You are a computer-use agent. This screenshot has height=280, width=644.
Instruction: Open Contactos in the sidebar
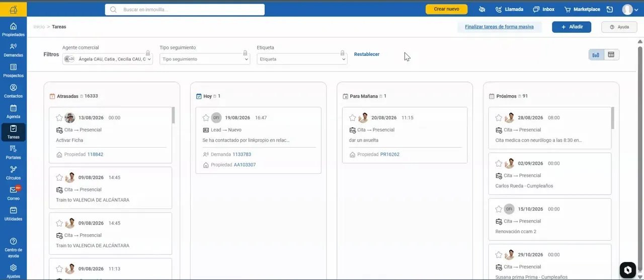(x=13, y=91)
